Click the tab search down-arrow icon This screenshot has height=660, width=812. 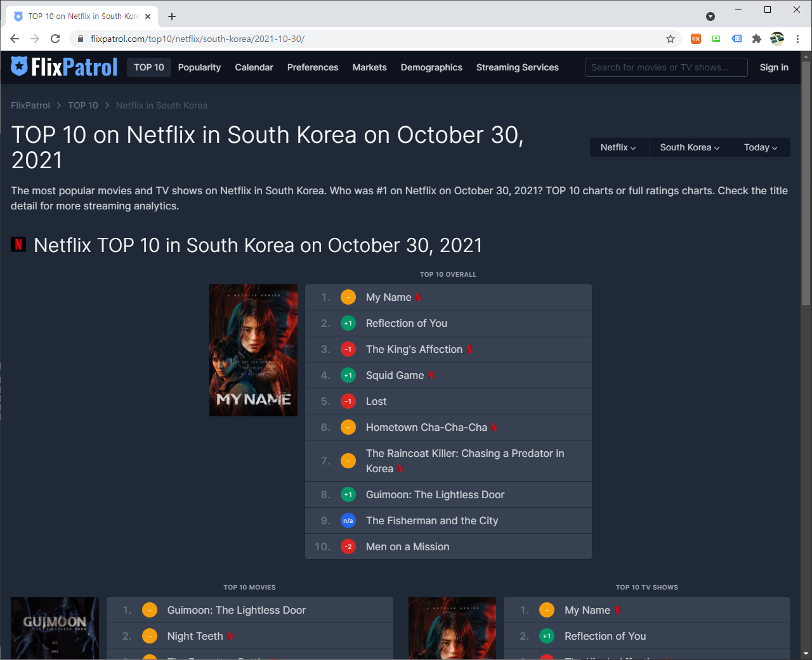(710, 16)
